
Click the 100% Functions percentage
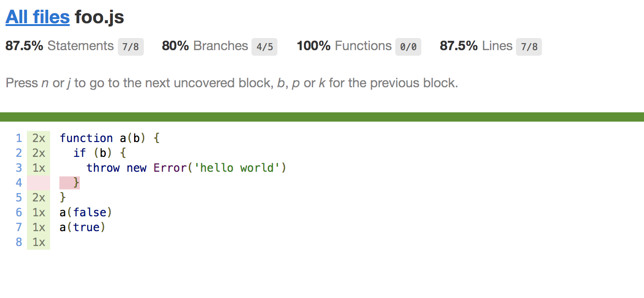(x=314, y=46)
